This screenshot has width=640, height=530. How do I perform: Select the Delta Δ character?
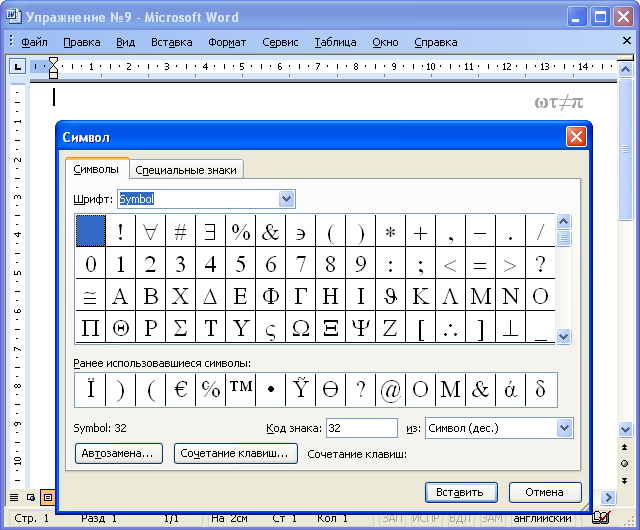click(x=210, y=295)
